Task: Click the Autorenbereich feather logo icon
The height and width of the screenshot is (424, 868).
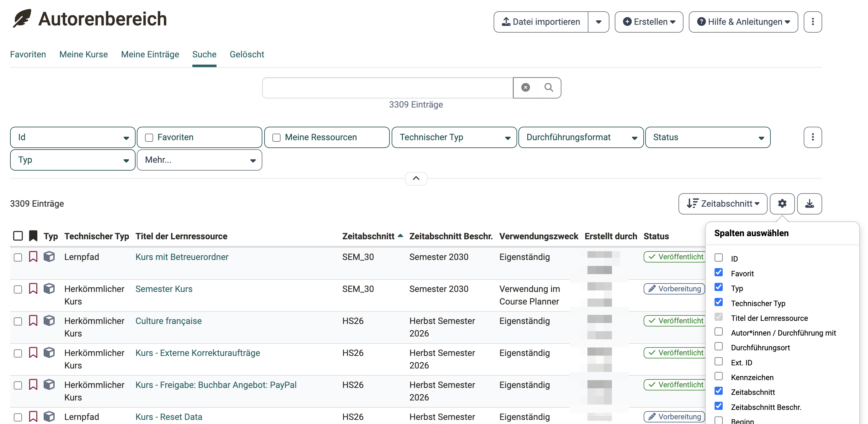Action: [22, 19]
